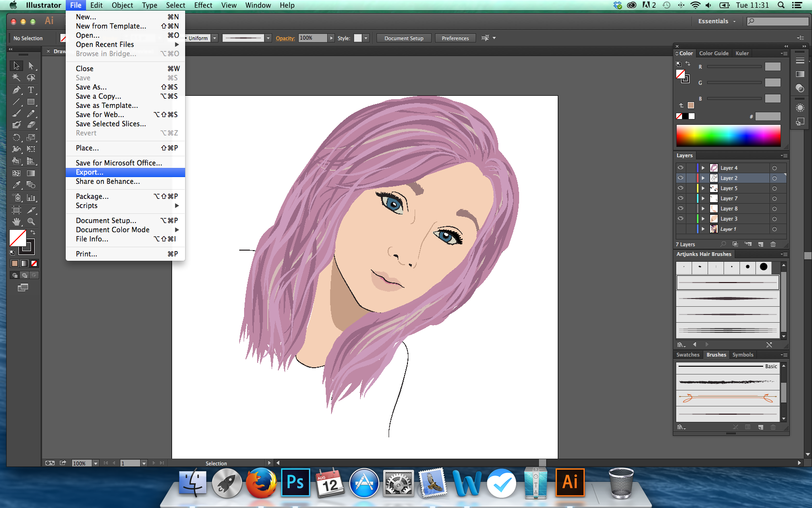Select the Selection tool arrow

(16, 66)
